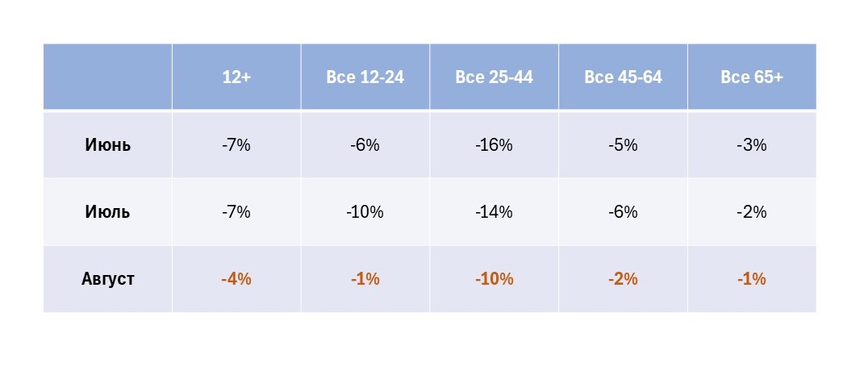
Task: Click the -10% cell in Июль row
Action: click(365, 212)
